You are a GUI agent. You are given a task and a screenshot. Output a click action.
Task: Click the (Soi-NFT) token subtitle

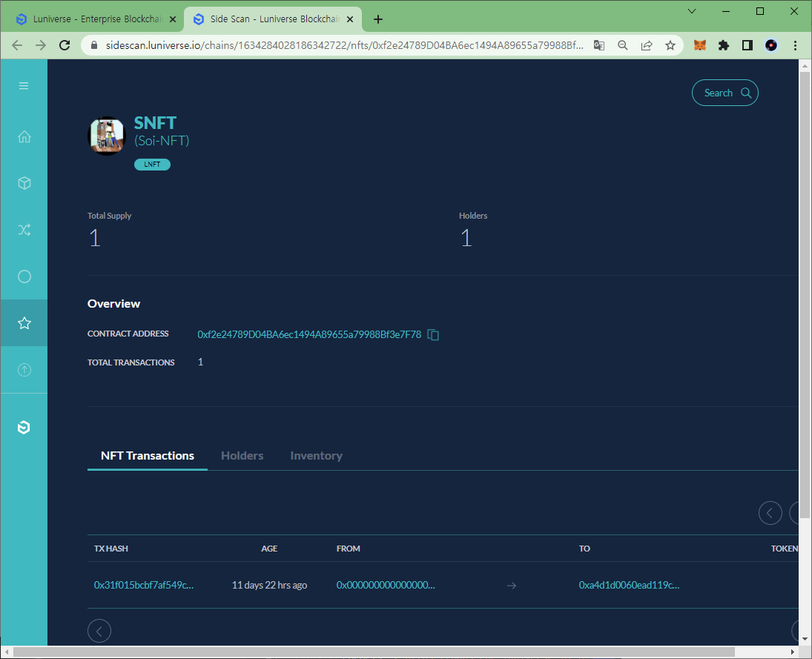162,141
